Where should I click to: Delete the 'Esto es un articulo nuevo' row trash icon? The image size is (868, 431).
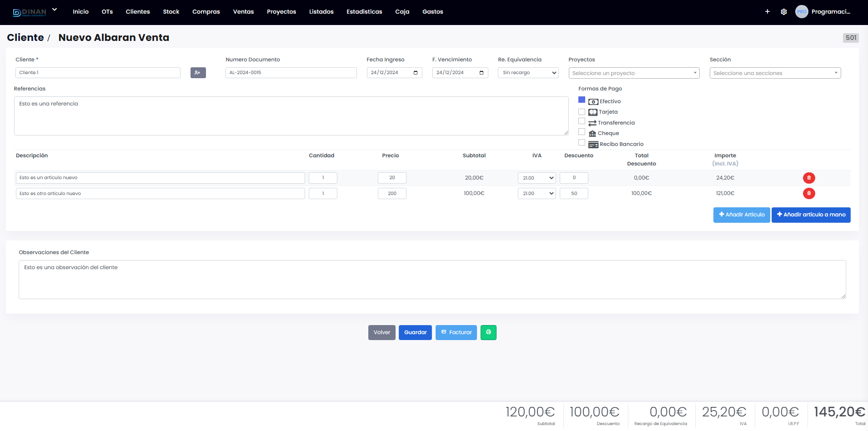tap(809, 178)
